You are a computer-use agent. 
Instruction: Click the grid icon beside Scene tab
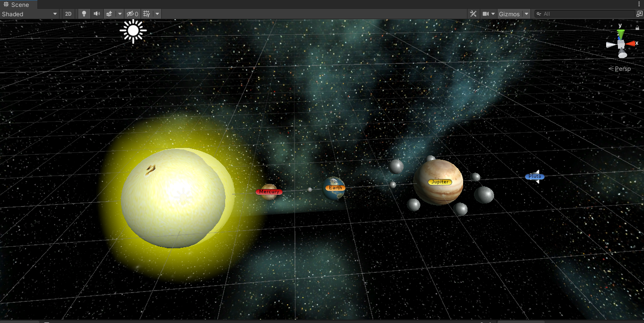[5, 4]
